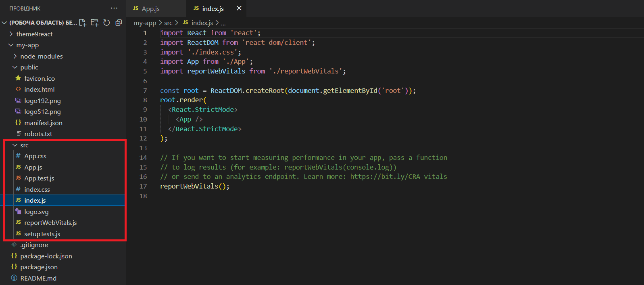
Task: Open explorer more actions ellipsis menu
Action: 114,8
